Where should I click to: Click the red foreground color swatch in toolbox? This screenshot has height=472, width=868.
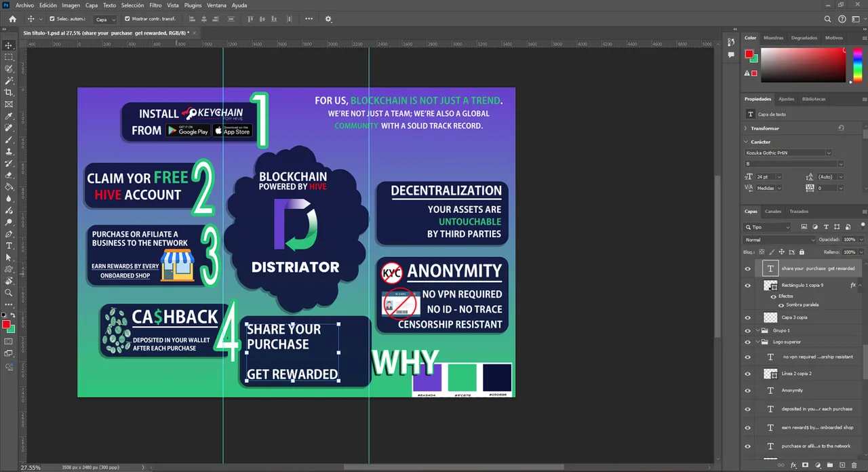[x=6, y=325]
